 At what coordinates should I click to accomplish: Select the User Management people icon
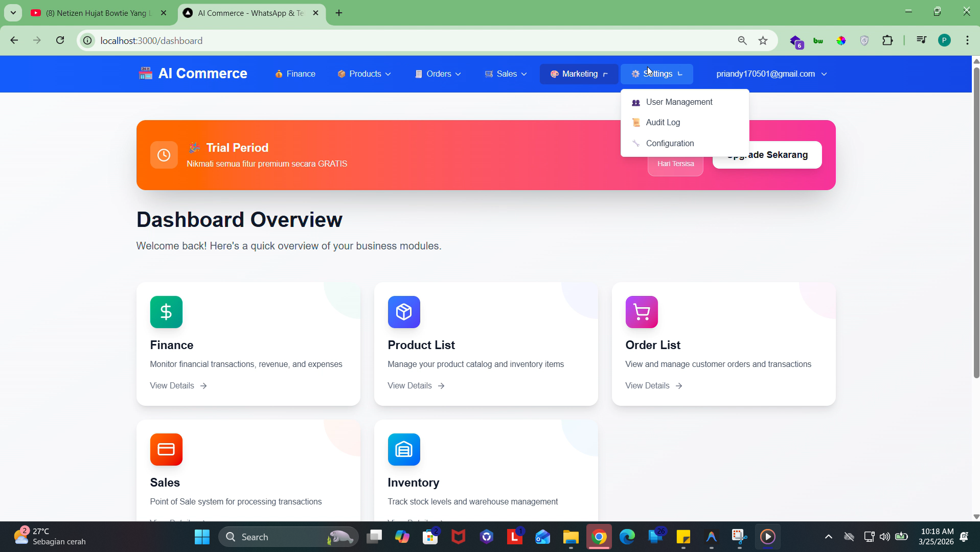[x=635, y=102]
